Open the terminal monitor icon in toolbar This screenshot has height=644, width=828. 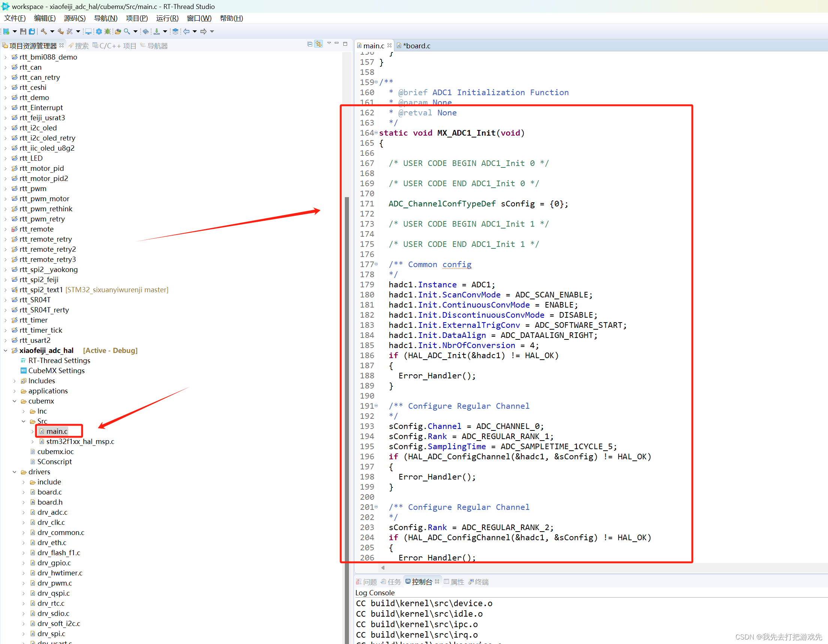pos(88,31)
